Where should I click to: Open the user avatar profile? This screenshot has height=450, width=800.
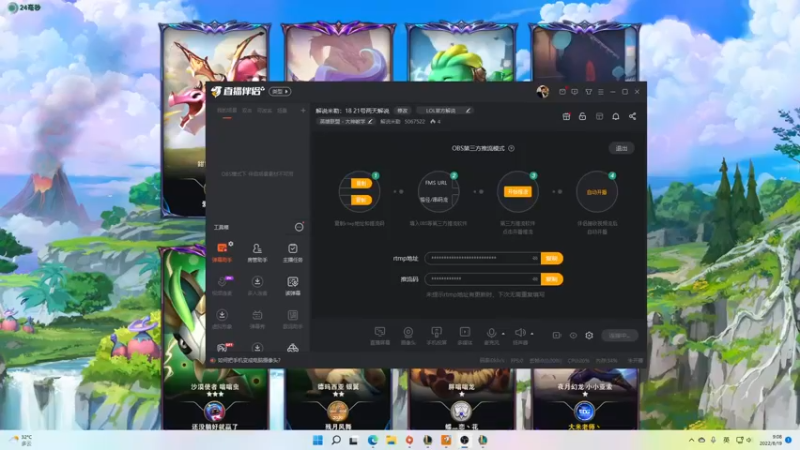click(x=542, y=92)
